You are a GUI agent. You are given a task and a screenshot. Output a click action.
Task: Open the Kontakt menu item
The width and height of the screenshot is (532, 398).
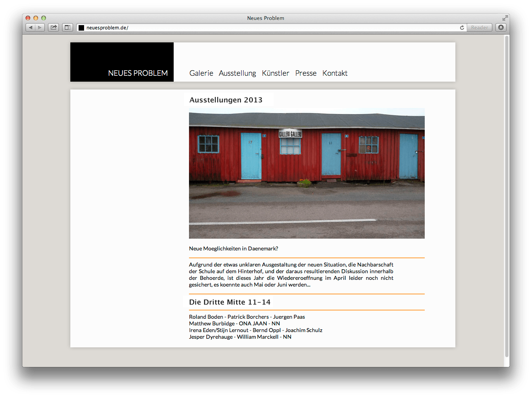(335, 73)
